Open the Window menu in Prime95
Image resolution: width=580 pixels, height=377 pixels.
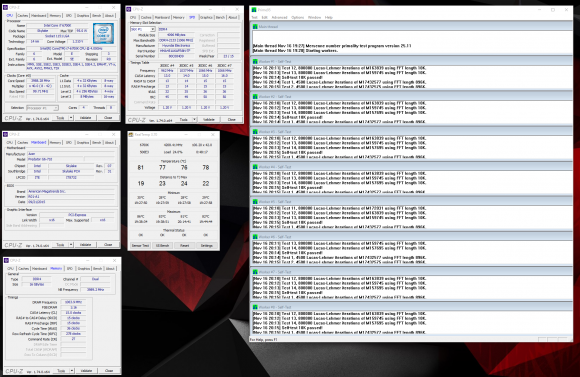(314, 17)
